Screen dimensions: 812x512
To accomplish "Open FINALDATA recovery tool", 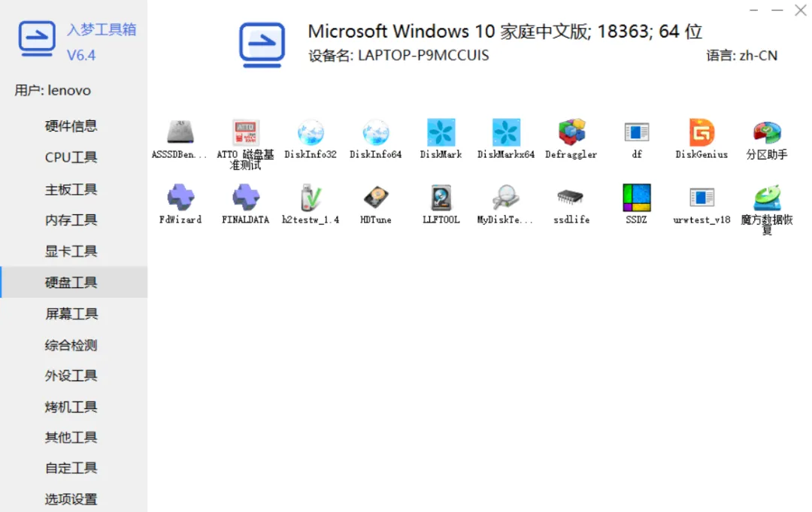I will click(x=245, y=204).
